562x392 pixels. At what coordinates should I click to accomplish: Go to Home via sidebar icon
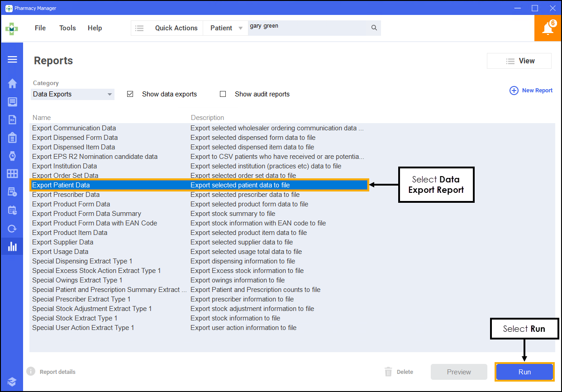(12, 84)
